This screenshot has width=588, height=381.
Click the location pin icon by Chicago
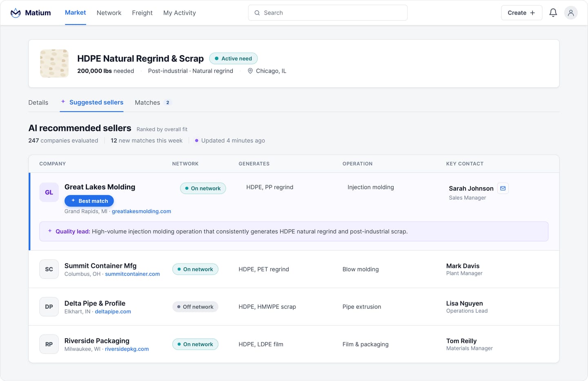[x=250, y=71]
